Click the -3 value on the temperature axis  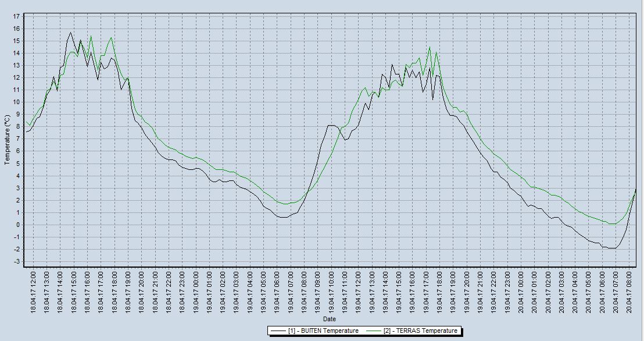(17, 262)
